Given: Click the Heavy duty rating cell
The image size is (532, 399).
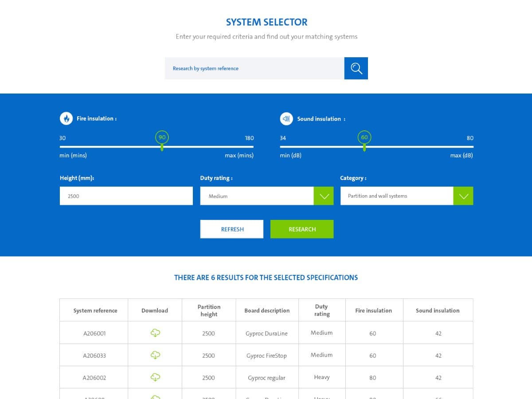Looking at the screenshot, I should [x=322, y=377].
